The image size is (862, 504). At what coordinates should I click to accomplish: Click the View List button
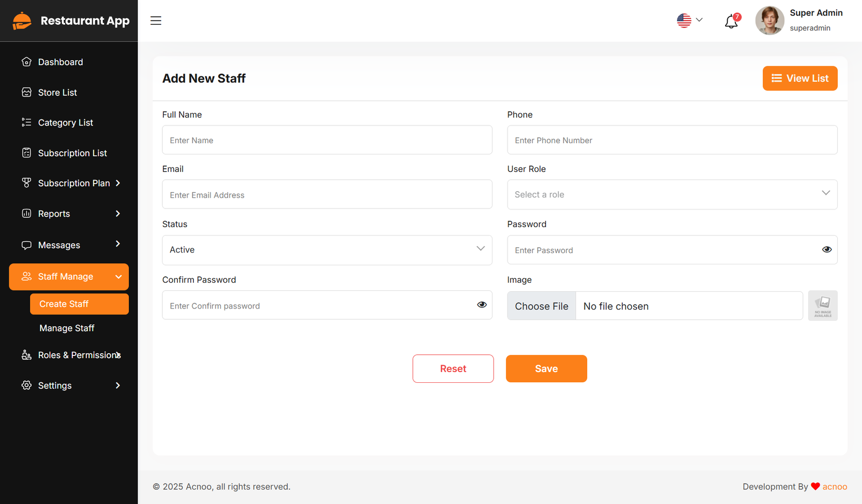pos(800,79)
